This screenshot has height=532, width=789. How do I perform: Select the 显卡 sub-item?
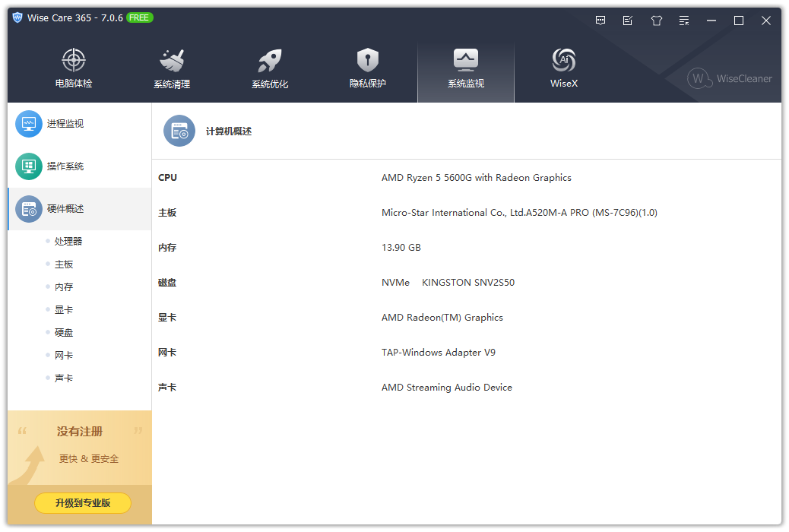[x=64, y=310]
